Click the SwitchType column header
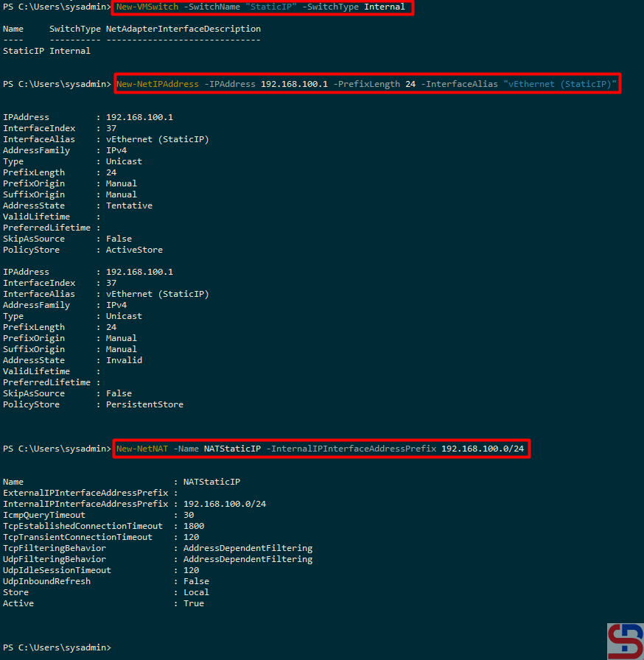Image resolution: width=644 pixels, height=660 pixels. coord(74,29)
